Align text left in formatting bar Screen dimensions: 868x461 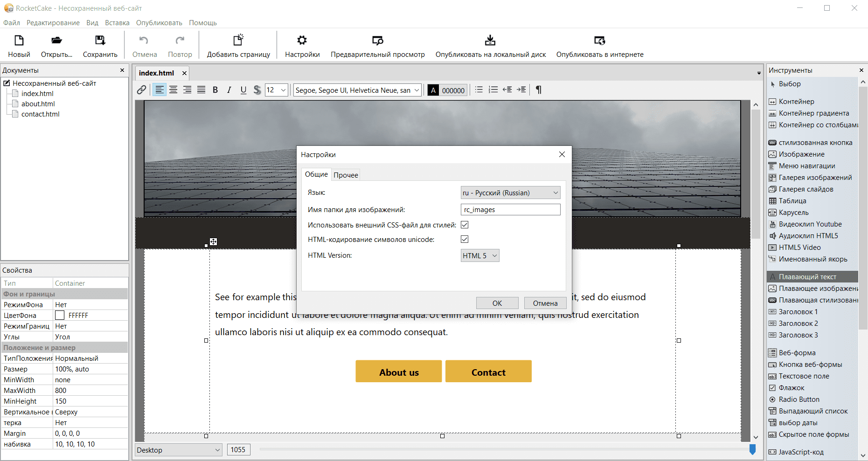click(160, 90)
